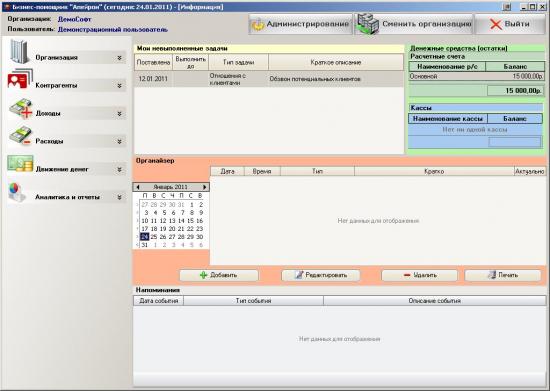Expand the Доходы section chevron
Screen dimensions: 550x391
(120, 114)
